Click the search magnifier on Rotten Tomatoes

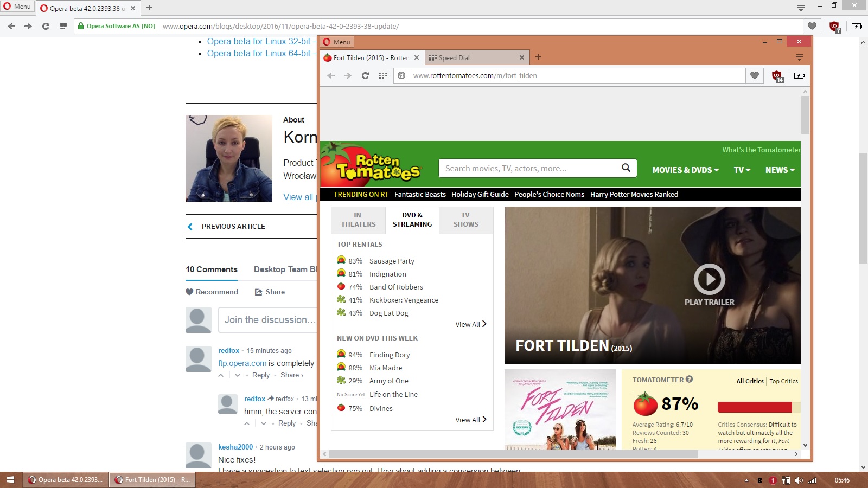tap(626, 168)
